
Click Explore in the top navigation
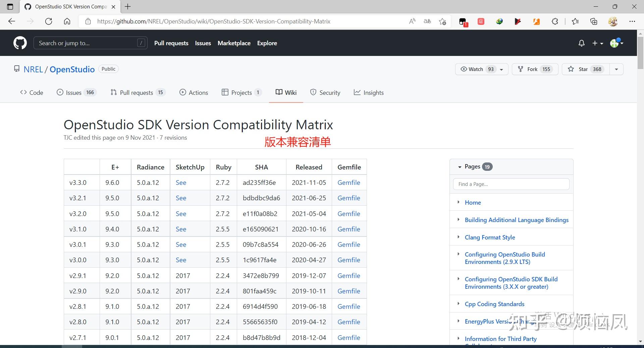click(x=267, y=43)
